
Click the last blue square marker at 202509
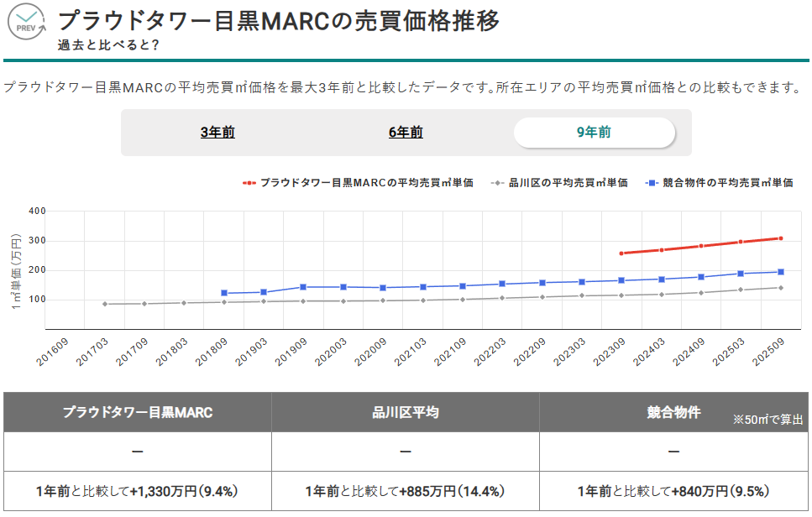[x=781, y=272]
